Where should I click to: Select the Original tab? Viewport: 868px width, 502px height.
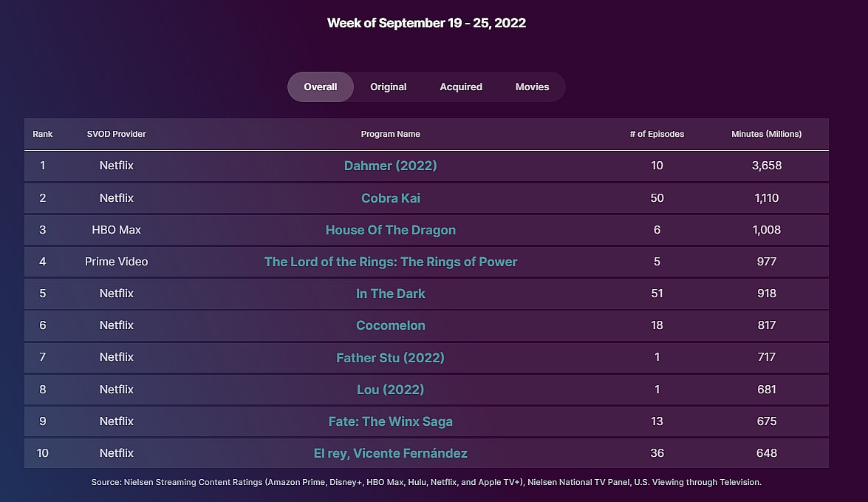389,87
